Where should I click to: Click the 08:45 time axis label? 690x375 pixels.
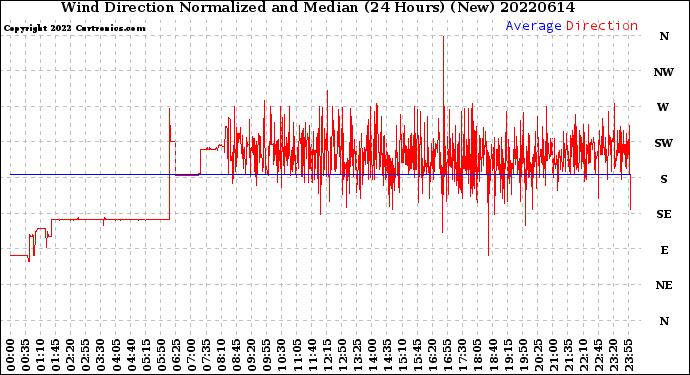click(236, 355)
